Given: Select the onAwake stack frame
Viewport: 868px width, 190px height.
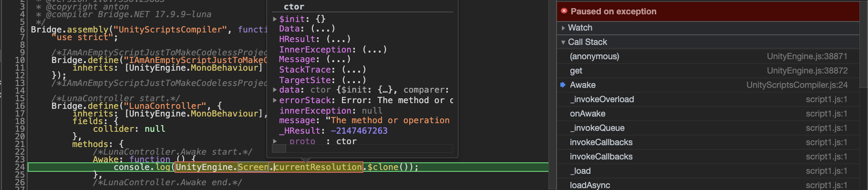Looking at the screenshot, I should point(708,114).
